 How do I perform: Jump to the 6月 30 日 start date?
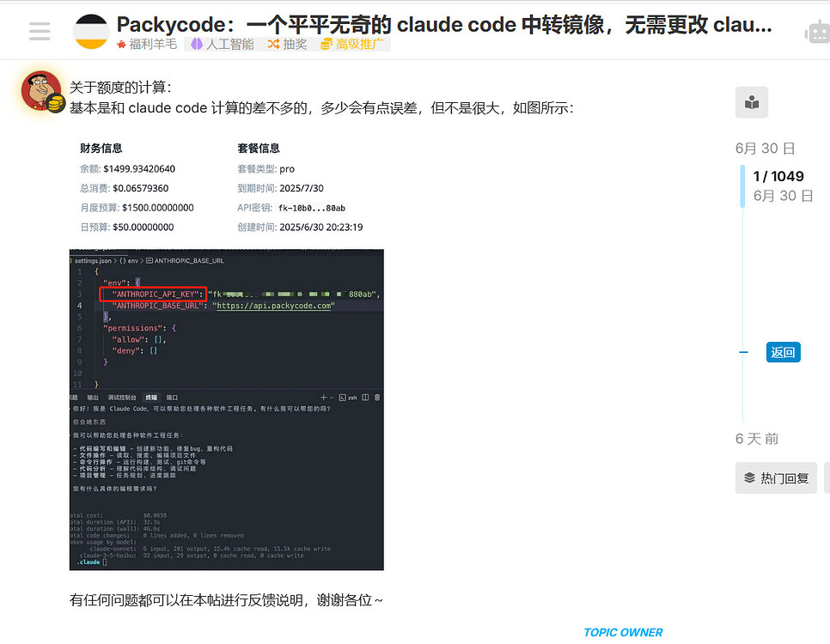766,149
